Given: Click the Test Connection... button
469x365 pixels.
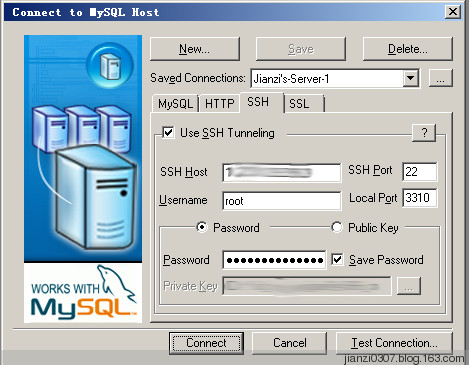Looking at the screenshot, I should [x=394, y=343].
